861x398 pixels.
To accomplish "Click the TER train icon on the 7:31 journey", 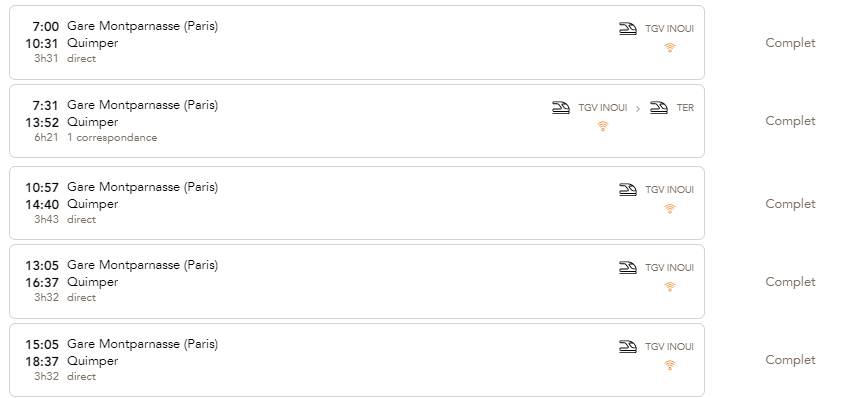I will tap(659, 108).
